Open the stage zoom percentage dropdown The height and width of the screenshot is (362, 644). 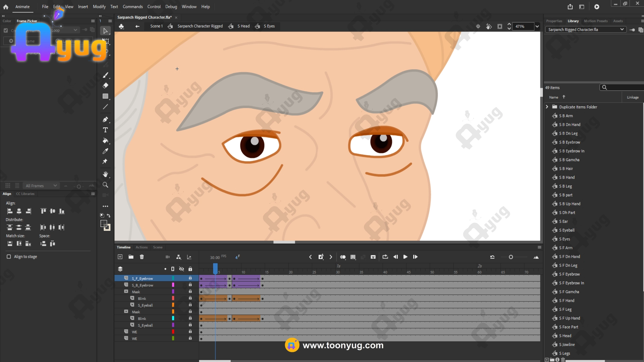pyautogui.click(x=537, y=26)
